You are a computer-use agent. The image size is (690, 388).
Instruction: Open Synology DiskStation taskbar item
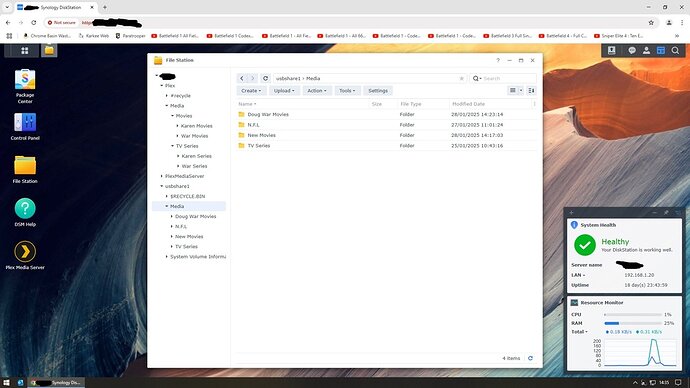(x=57, y=383)
